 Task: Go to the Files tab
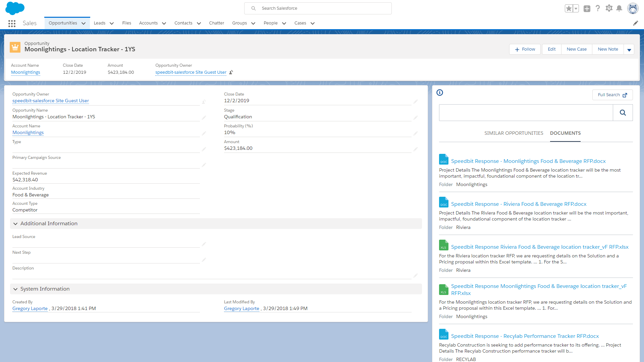coord(127,23)
